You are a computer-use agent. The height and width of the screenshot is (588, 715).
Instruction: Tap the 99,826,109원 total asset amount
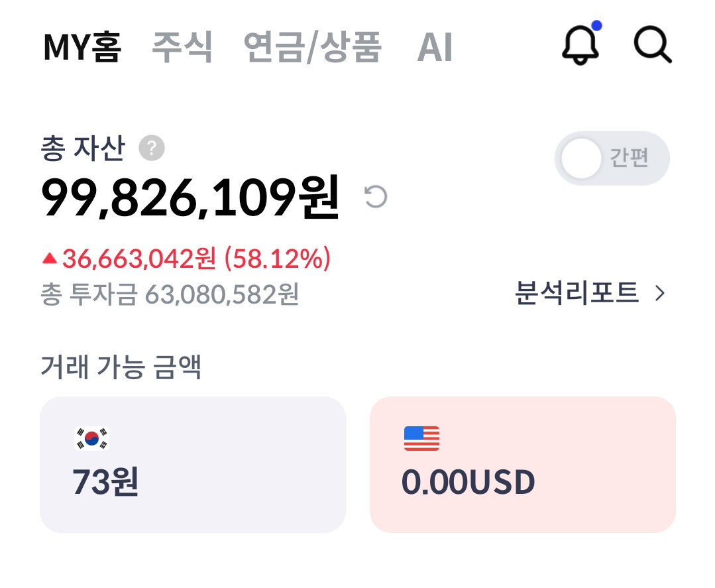[190, 198]
